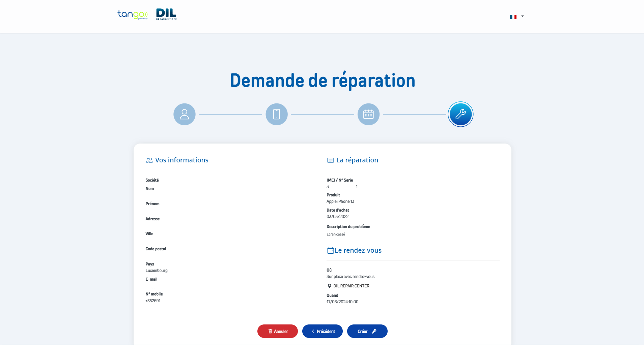Select the Vos informations heading
Viewport: 644px width, 345px height.
[182, 160]
